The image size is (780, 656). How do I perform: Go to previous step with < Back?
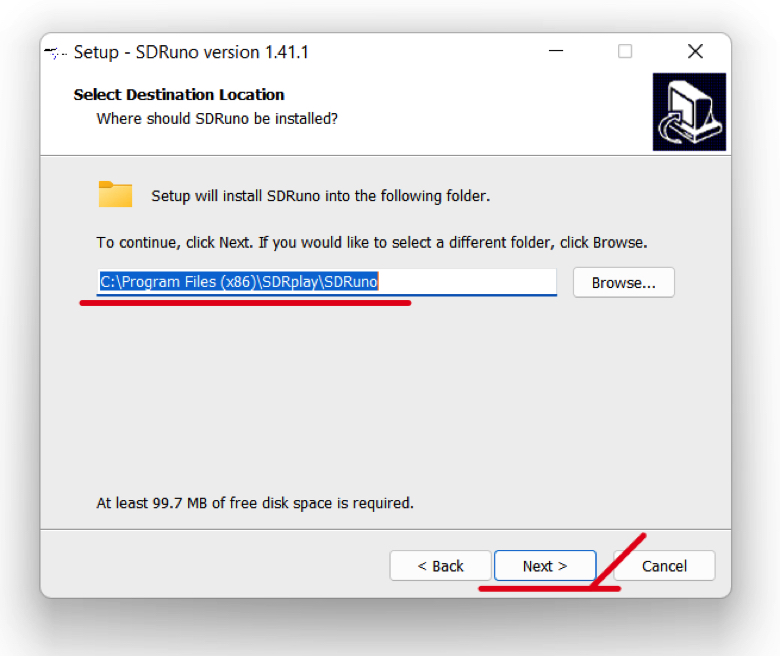[x=440, y=565]
